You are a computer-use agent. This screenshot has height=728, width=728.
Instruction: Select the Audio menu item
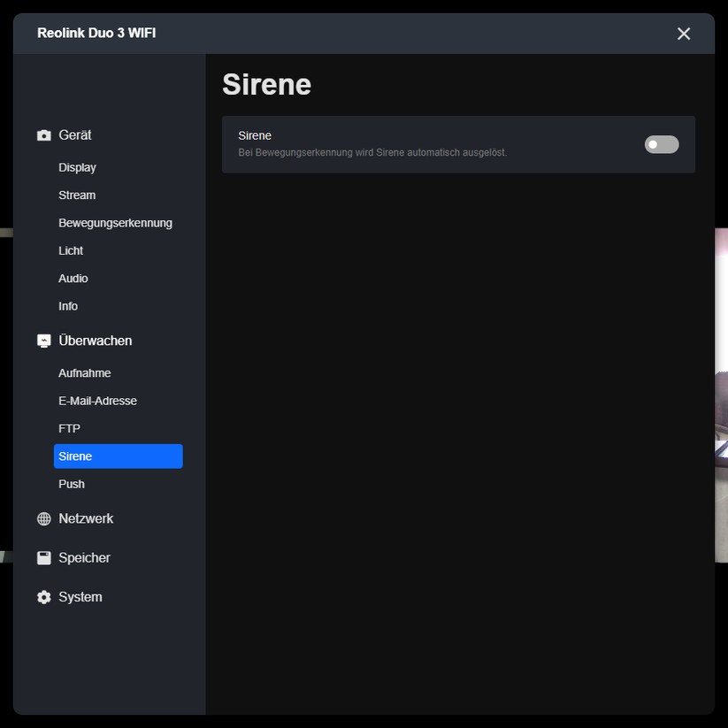pyautogui.click(x=73, y=279)
